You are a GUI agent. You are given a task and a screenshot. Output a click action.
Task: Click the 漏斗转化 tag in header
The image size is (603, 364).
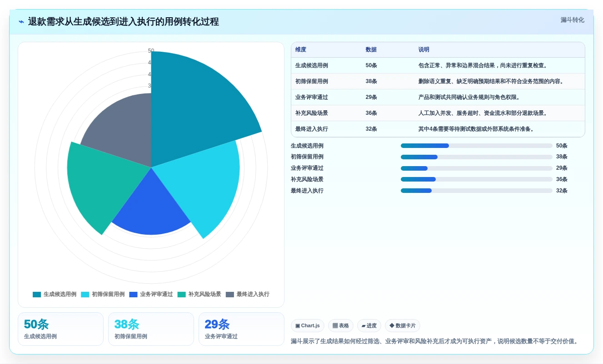coord(572,20)
